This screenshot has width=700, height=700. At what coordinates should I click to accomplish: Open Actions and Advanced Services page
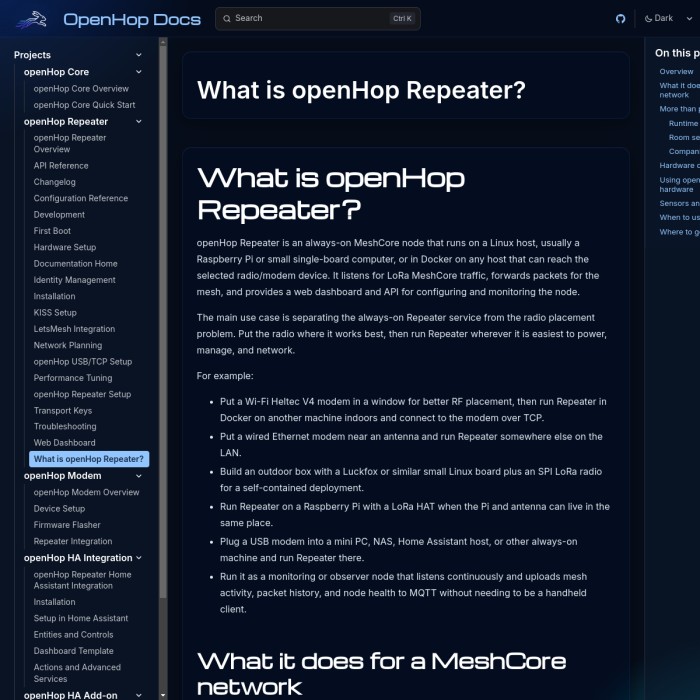[77, 673]
